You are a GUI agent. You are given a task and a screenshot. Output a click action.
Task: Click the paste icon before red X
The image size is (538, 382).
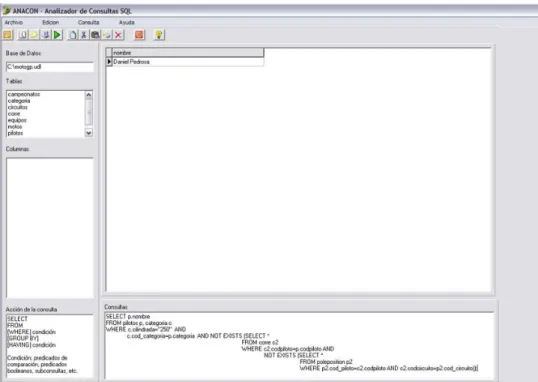[x=107, y=35]
